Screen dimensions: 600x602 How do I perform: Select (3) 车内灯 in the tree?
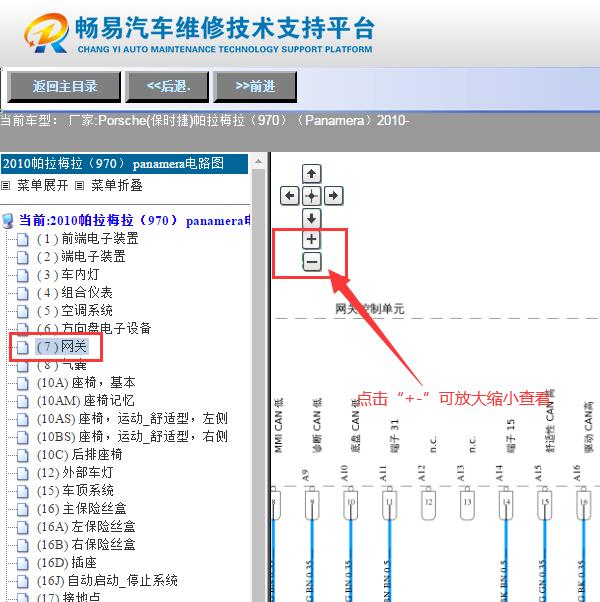68,275
